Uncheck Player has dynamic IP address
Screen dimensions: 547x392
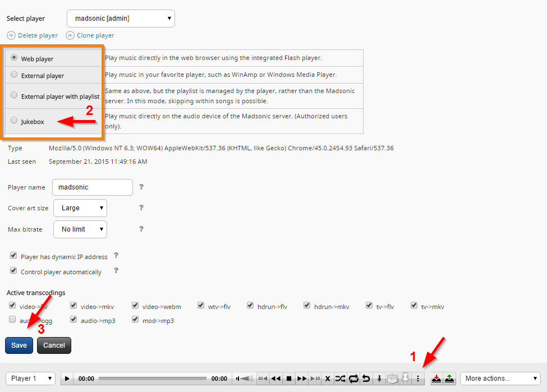(x=13, y=256)
